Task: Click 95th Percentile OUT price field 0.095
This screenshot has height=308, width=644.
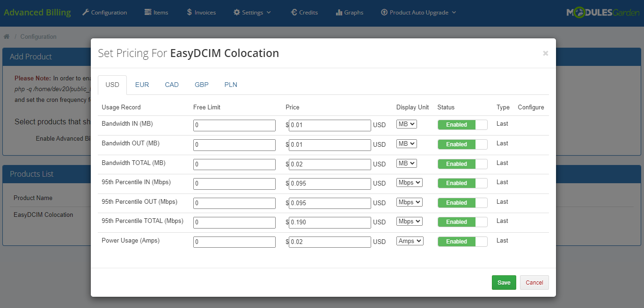Action: coord(330,203)
